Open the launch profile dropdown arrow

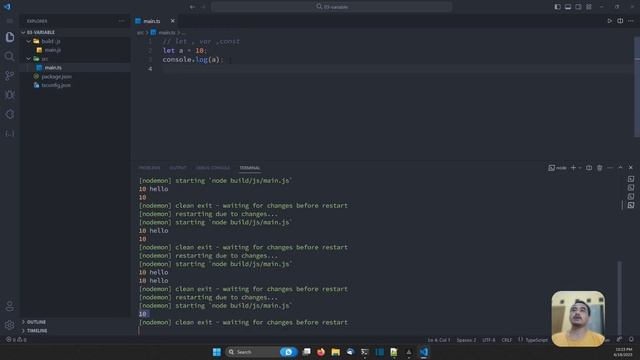coord(580,168)
